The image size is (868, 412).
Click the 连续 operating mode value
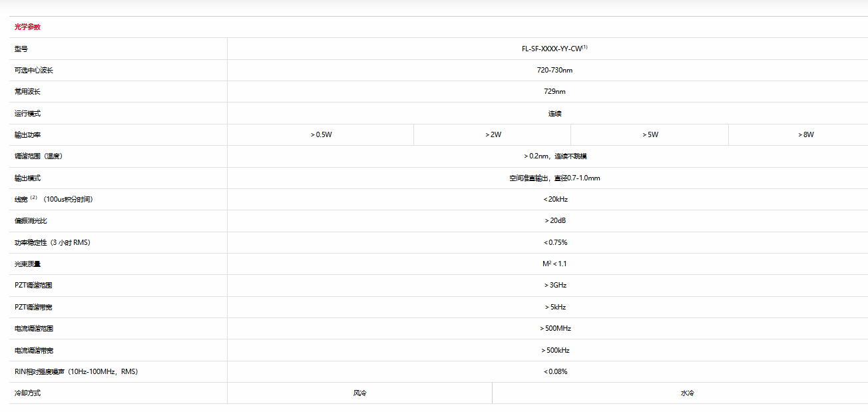tap(554, 113)
